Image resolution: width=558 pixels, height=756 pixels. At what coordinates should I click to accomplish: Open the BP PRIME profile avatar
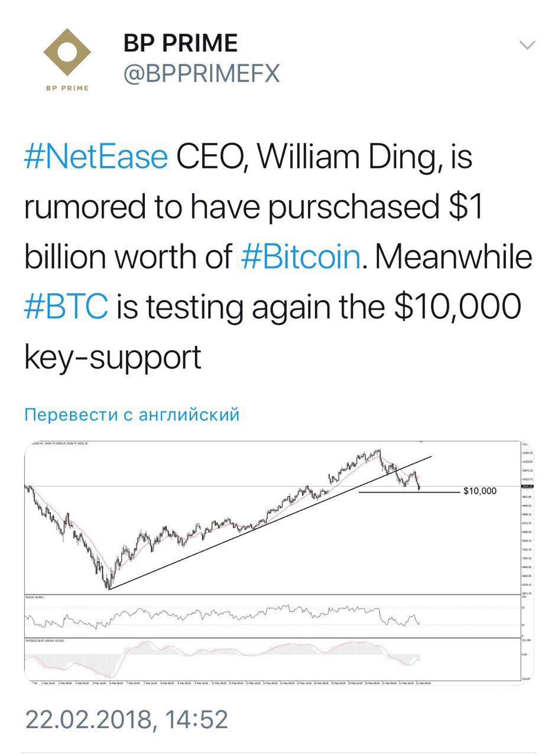point(66,60)
